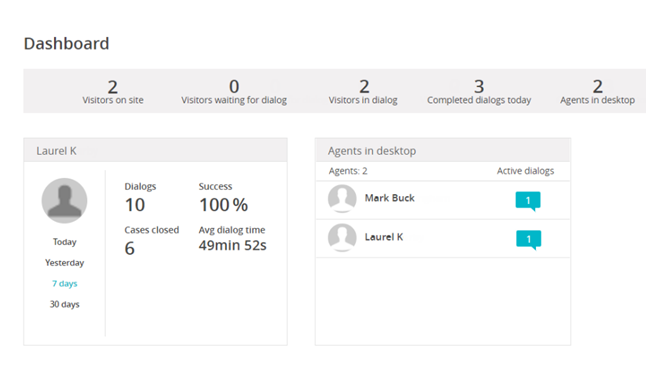Click Laurel K's profile avatar in stats panel
This screenshot has width=658, height=366.
pos(64,201)
